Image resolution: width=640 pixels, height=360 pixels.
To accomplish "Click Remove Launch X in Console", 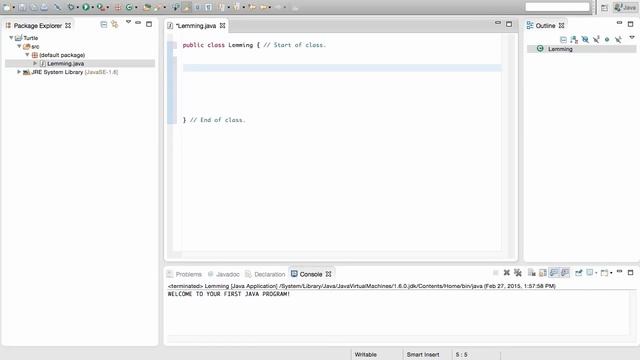I will coord(507,273).
